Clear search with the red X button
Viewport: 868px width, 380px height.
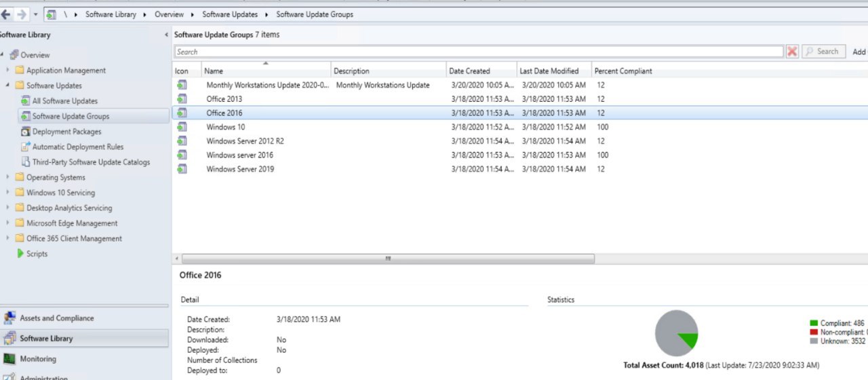click(792, 52)
